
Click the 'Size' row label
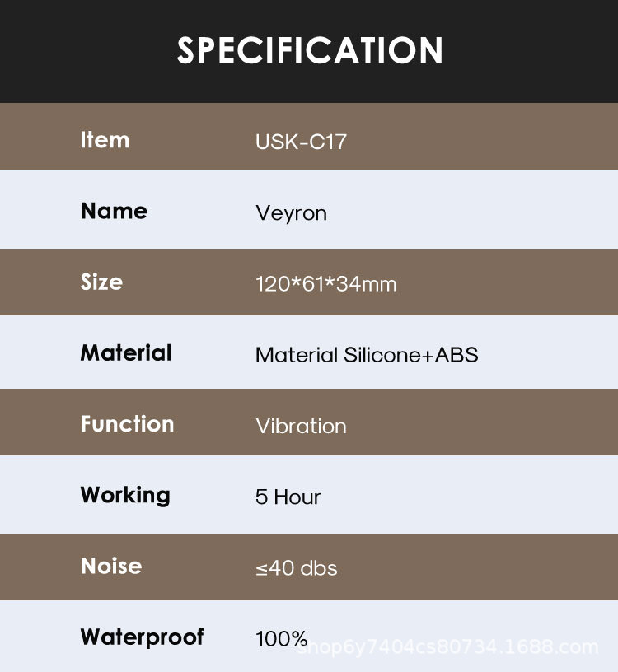tap(101, 282)
